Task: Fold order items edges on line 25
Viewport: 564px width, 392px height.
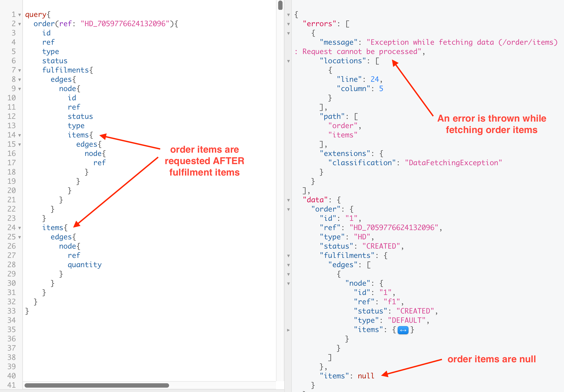Action: [x=20, y=237]
